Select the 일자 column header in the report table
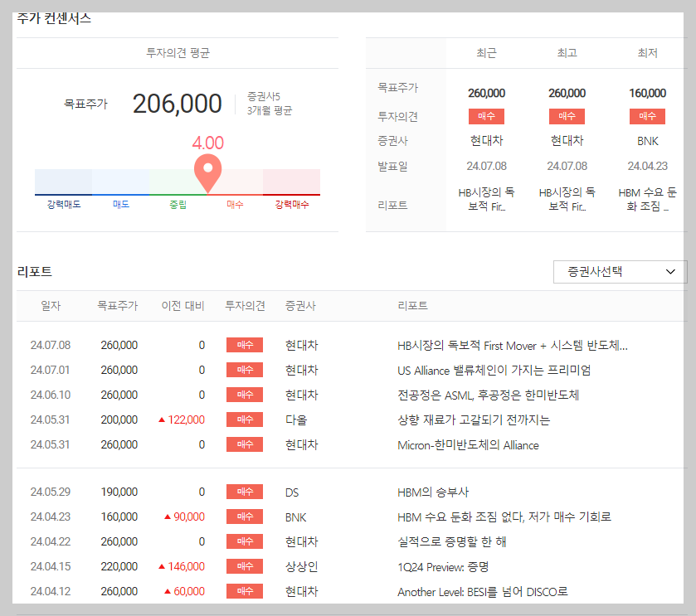Image resolution: width=696 pixels, height=616 pixels. point(51,305)
